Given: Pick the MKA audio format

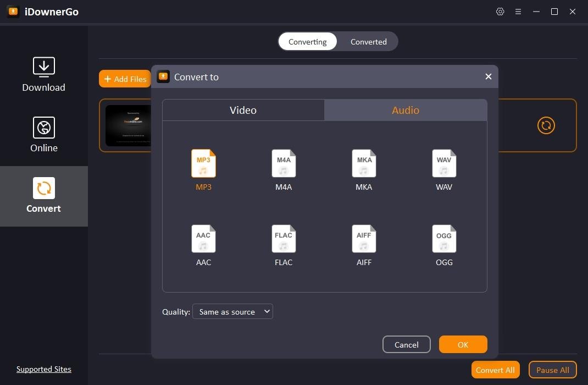Looking at the screenshot, I should (364, 164).
